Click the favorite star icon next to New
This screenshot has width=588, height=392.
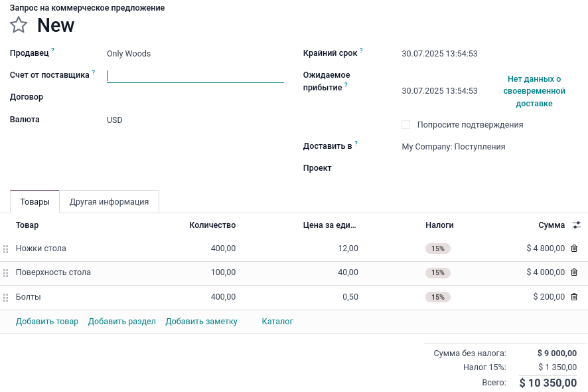point(19,25)
